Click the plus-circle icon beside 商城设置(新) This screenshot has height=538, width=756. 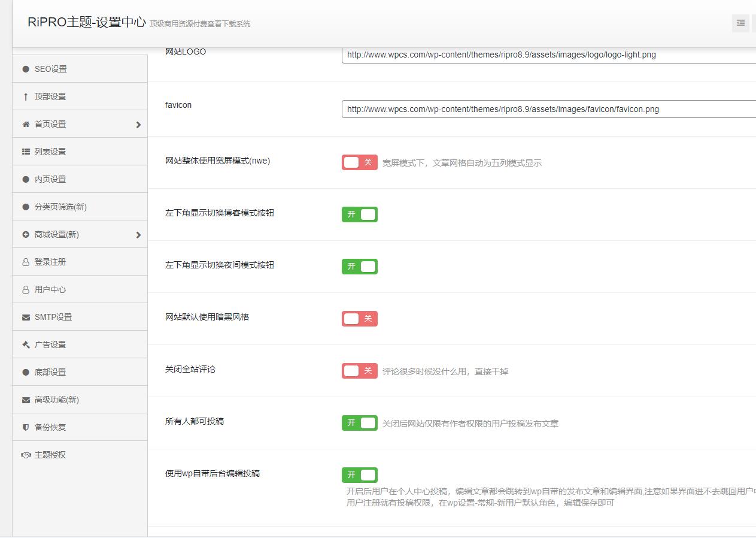(x=26, y=234)
